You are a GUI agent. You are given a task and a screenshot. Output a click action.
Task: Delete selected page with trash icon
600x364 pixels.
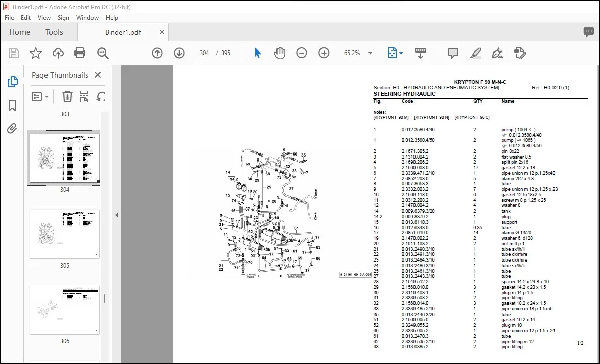[67, 97]
